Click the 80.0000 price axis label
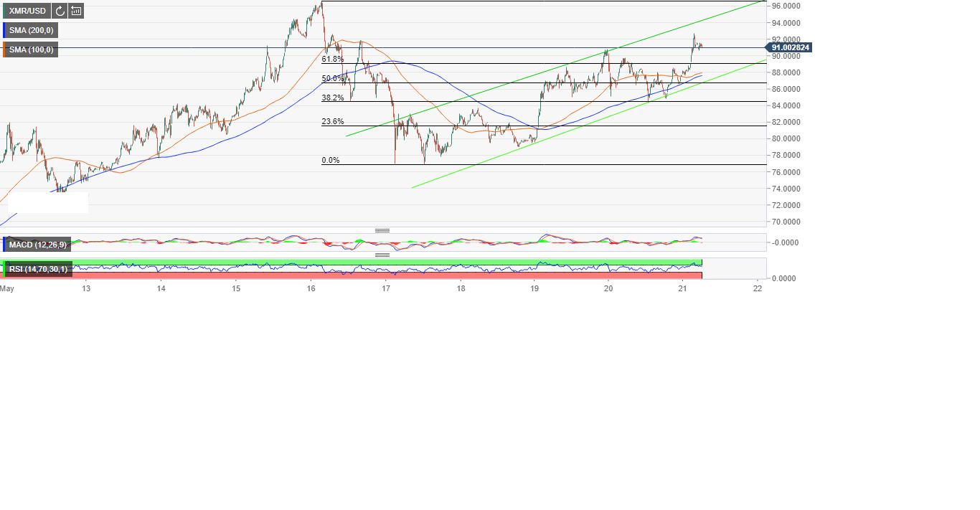 click(787, 139)
